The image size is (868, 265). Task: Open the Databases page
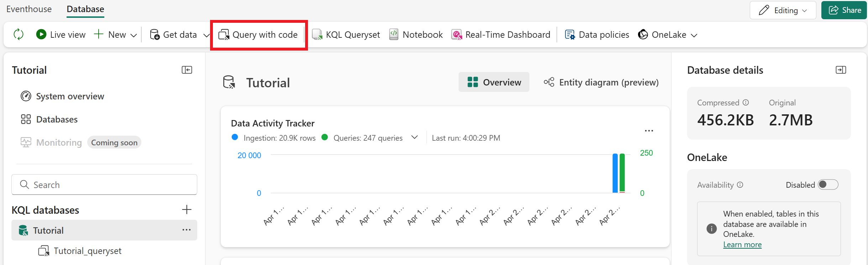49,119
